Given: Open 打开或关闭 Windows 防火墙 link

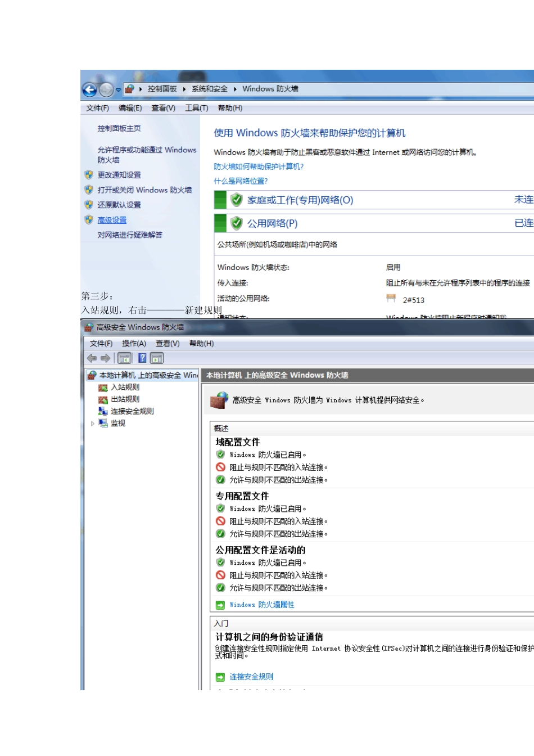Looking at the screenshot, I should (144, 190).
